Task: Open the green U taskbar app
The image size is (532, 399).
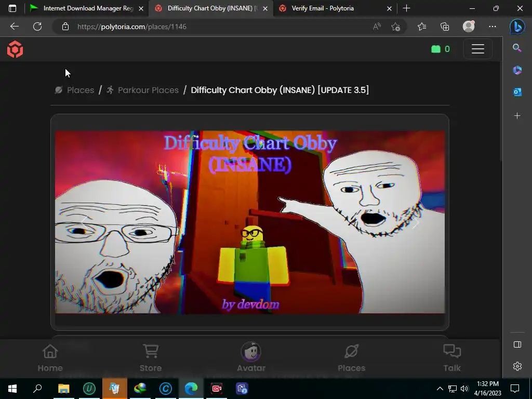Action: click(89, 389)
